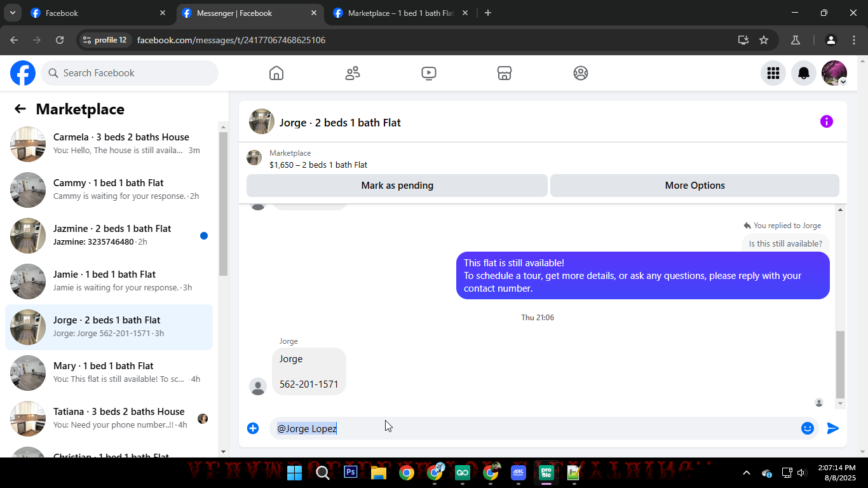Open Mary 1 bed 1 bath Flat chat
Image resolution: width=868 pixels, height=488 pixels.
tap(109, 373)
